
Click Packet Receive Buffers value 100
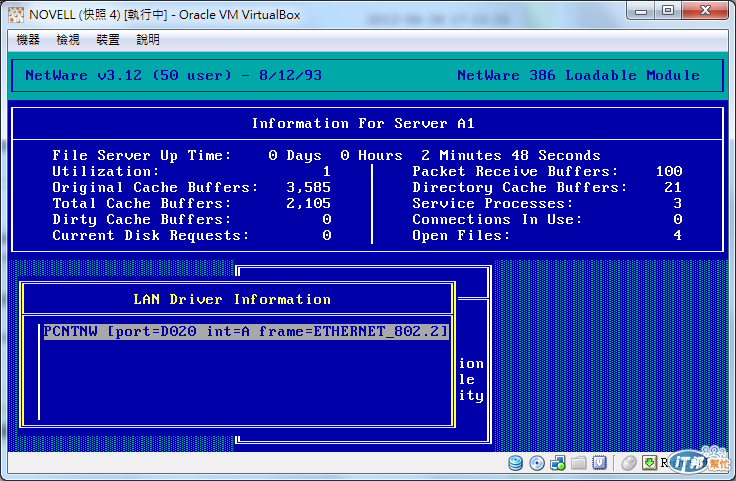pyautogui.click(x=669, y=171)
